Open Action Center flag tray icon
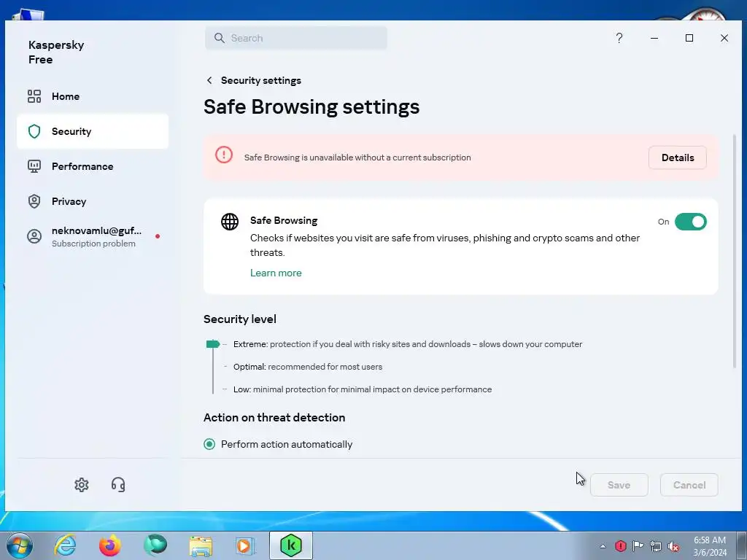Viewport: 747px width, 560px height. [638, 545]
